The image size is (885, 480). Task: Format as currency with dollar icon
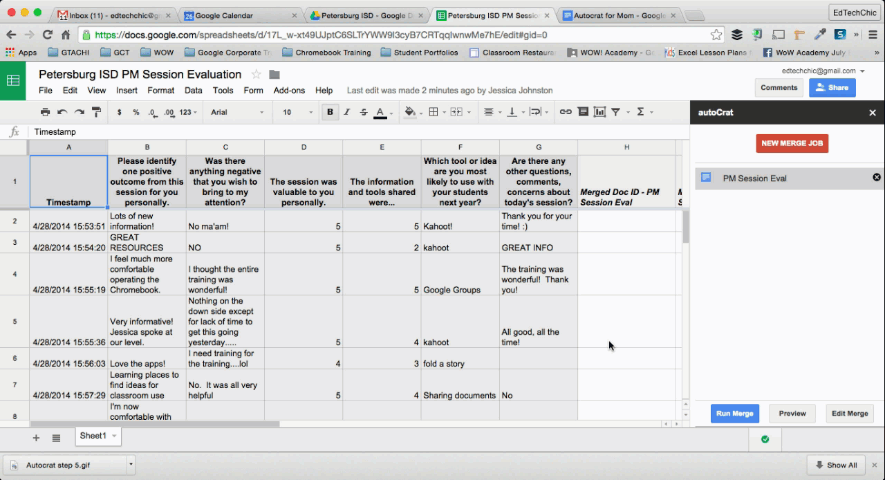point(119,112)
